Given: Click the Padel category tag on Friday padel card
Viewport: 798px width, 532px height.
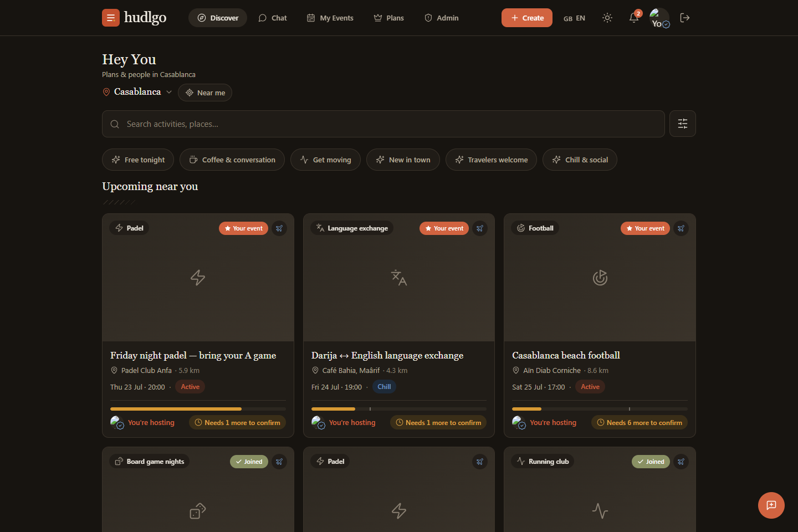Looking at the screenshot, I should (x=129, y=228).
